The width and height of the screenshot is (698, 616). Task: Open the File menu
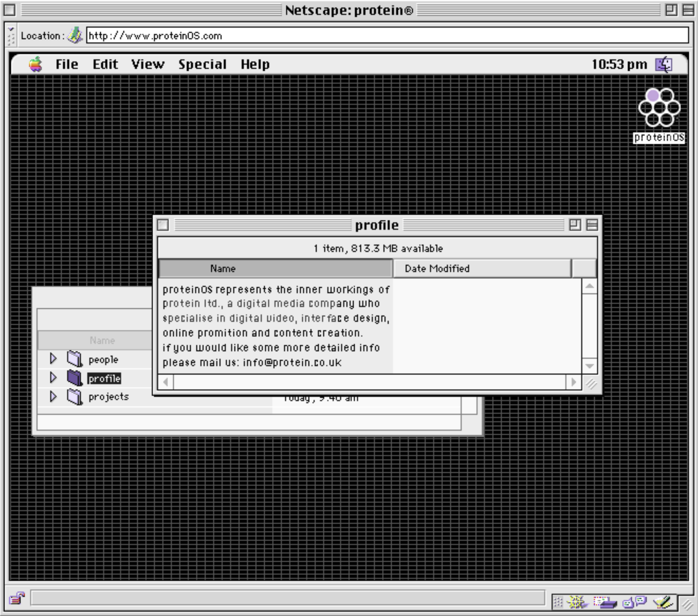coord(67,64)
